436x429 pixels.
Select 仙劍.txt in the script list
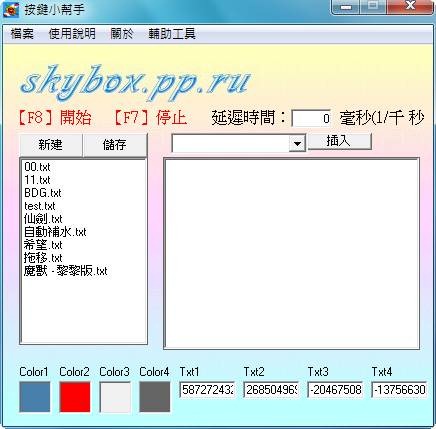click(43, 219)
